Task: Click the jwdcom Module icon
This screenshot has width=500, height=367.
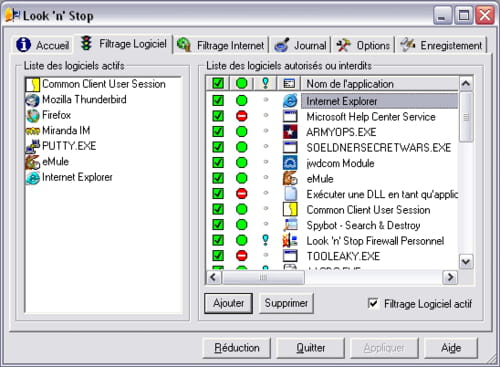Action: tap(290, 163)
